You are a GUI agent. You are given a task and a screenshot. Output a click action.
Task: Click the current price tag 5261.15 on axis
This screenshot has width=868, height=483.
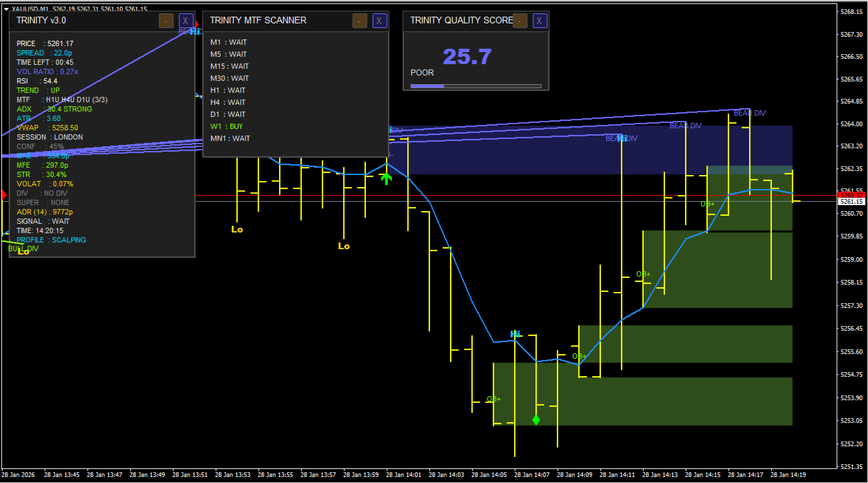coord(852,201)
